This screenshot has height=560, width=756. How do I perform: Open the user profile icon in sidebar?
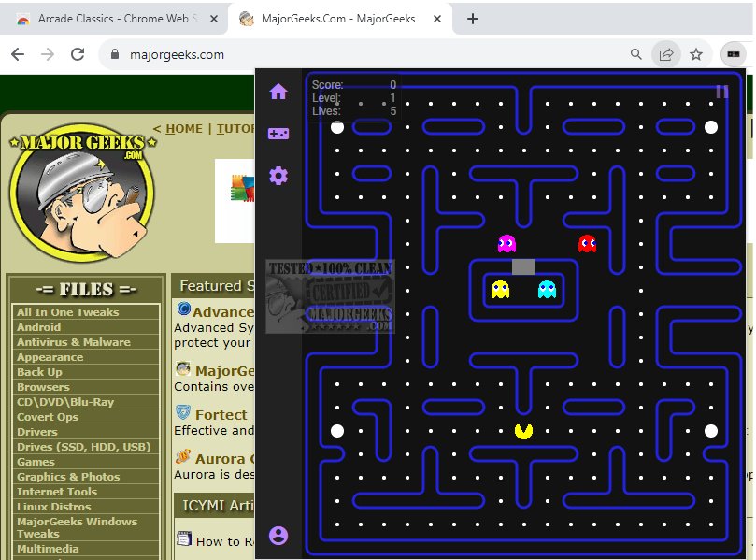point(278,536)
